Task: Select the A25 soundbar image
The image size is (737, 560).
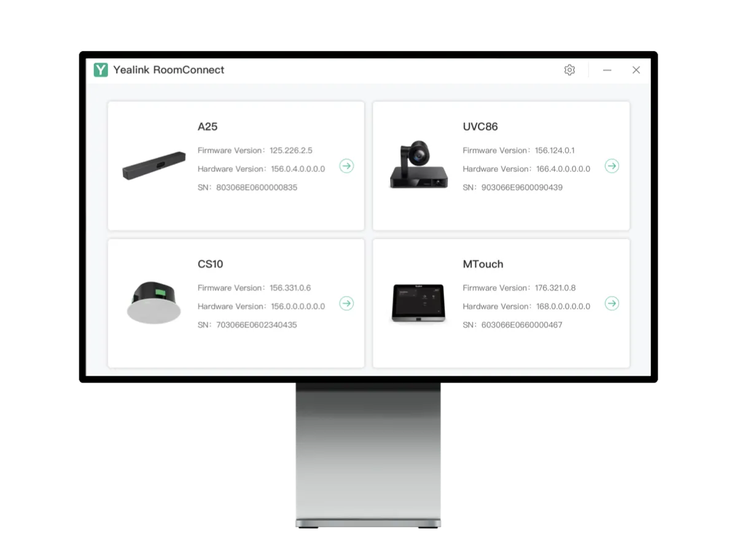Action: point(154,166)
